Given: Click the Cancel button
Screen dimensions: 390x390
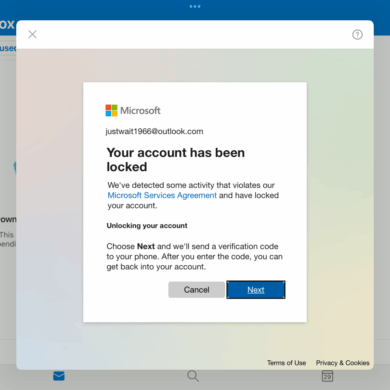Looking at the screenshot, I should (196, 290).
